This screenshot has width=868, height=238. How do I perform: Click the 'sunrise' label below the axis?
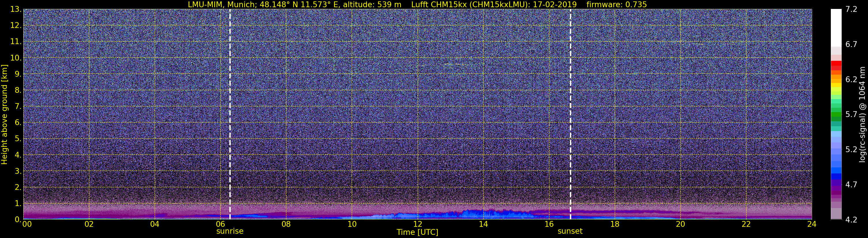(230, 231)
